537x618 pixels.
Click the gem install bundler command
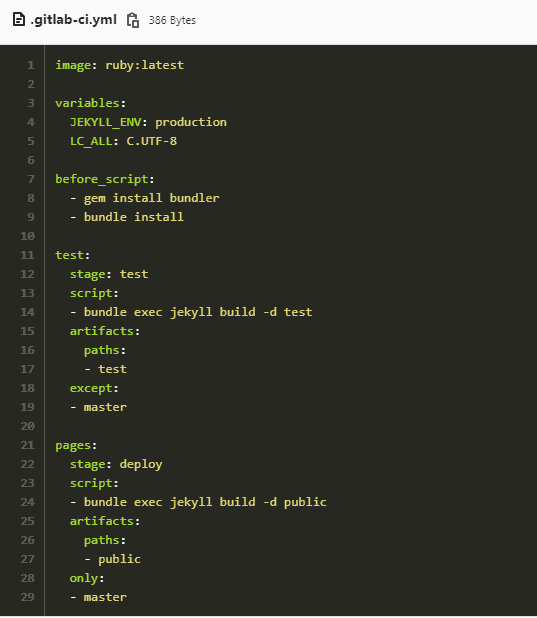click(x=151, y=198)
